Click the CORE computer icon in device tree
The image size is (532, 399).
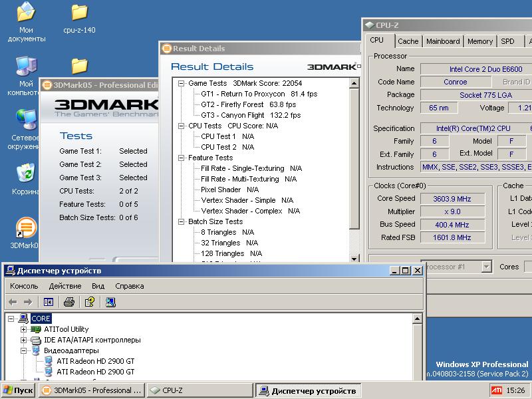coord(23,319)
